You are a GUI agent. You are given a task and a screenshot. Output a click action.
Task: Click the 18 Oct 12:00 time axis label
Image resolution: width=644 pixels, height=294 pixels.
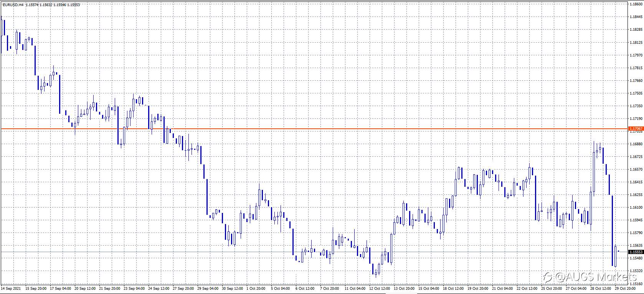[454, 288]
